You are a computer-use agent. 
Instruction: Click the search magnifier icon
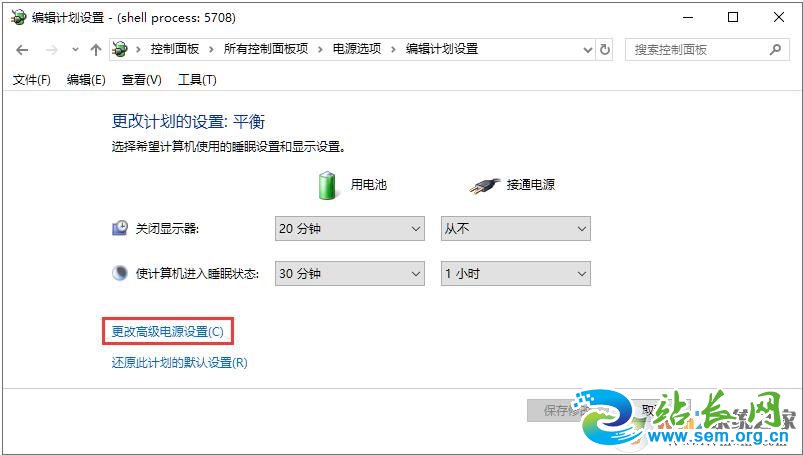775,50
